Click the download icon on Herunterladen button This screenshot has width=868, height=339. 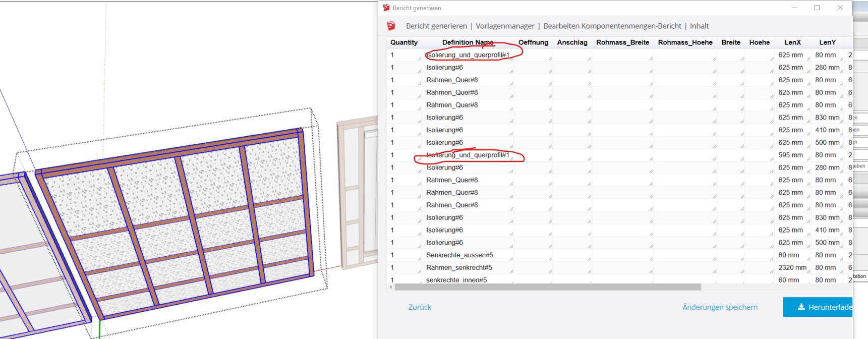coord(801,307)
